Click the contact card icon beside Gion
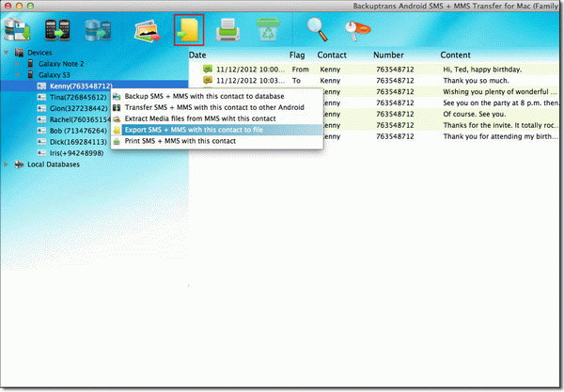The height and width of the screenshot is (392, 564). pos(41,108)
